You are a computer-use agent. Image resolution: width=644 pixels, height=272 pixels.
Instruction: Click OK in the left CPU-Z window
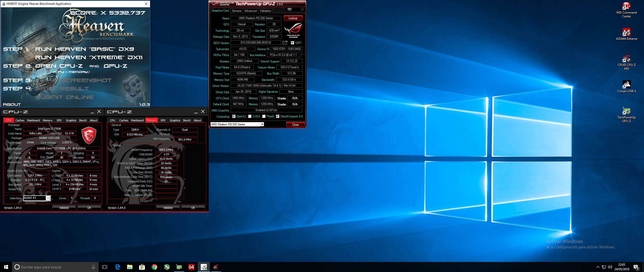[89, 208]
